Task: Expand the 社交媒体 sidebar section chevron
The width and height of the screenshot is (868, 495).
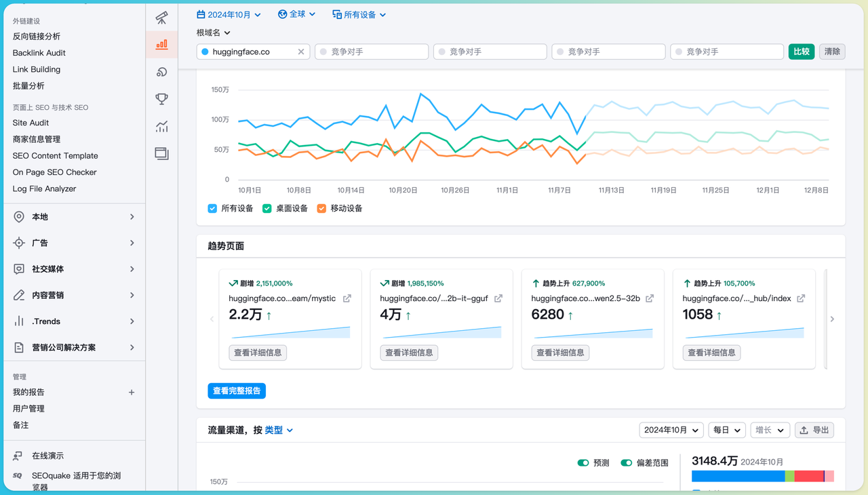Action: 132,269
